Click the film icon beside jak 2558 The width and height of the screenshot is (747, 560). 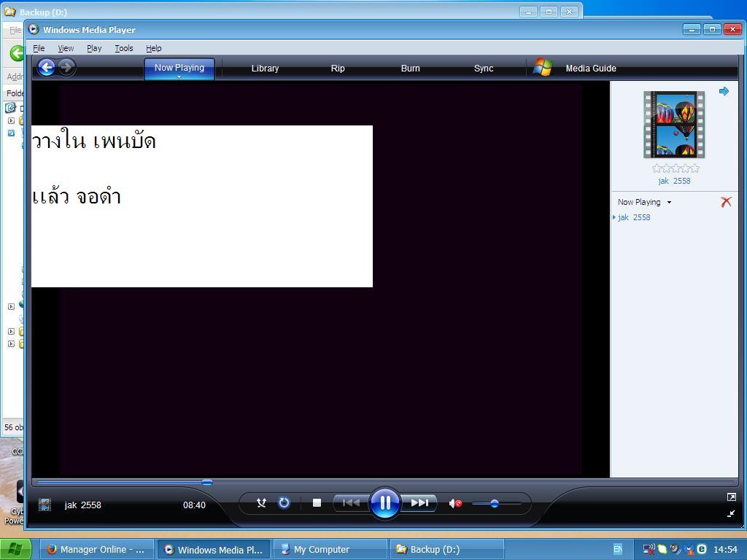[x=44, y=505]
